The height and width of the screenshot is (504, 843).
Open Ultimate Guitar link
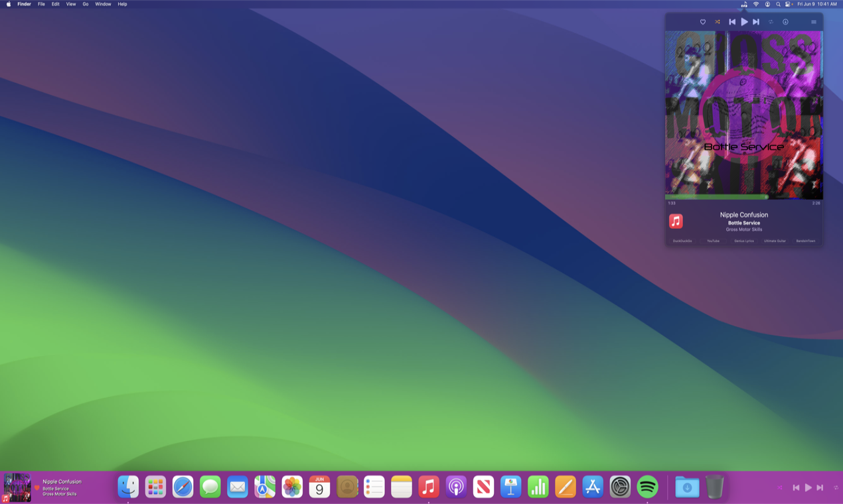pos(775,241)
